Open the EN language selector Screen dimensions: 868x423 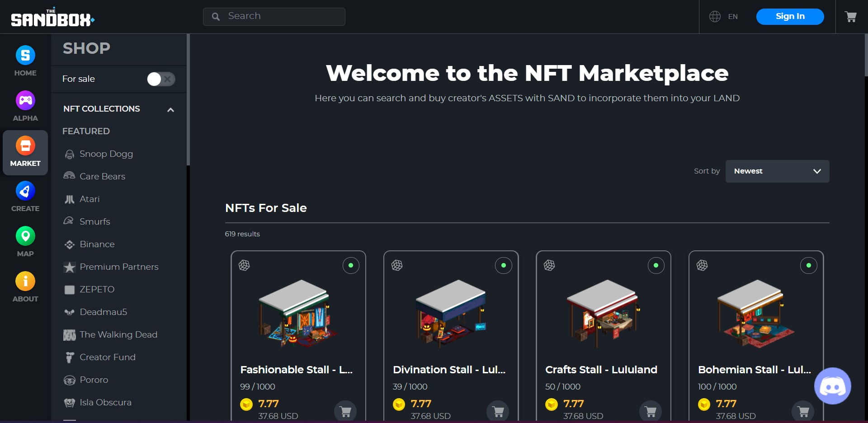733,17
